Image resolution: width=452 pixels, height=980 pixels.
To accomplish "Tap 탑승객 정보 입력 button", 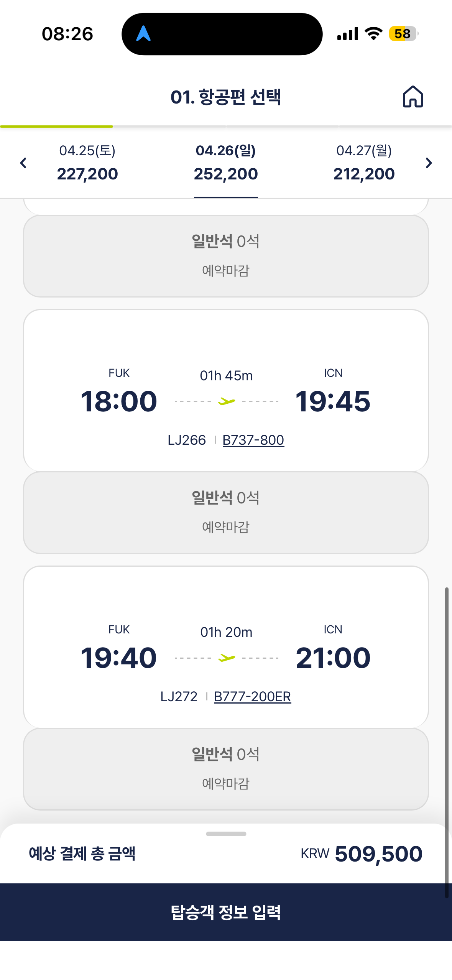I will coord(226,912).
